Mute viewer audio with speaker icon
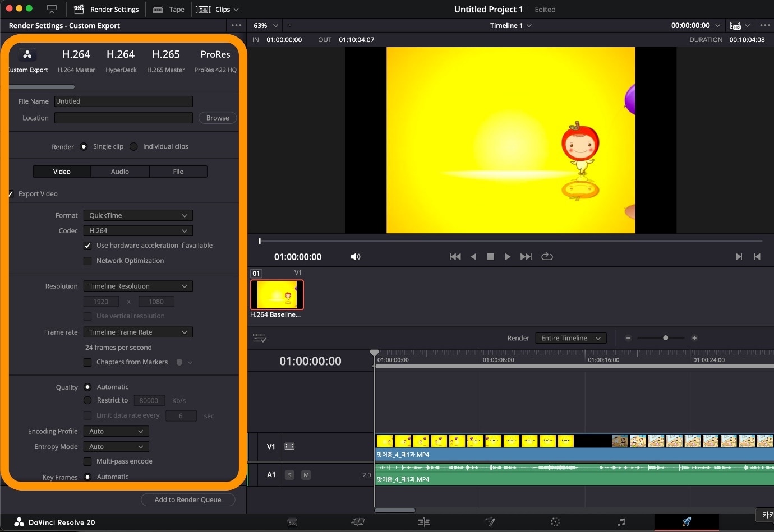The width and height of the screenshot is (774, 532). click(x=355, y=257)
